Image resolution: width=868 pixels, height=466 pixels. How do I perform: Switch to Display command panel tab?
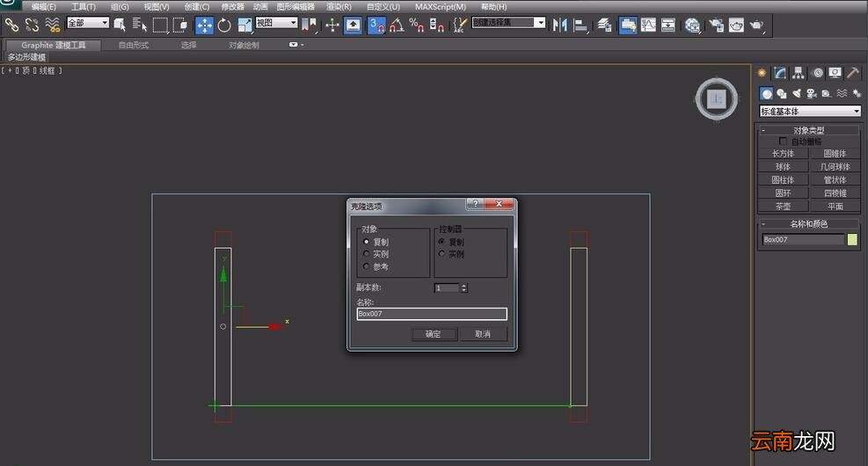[x=835, y=72]
